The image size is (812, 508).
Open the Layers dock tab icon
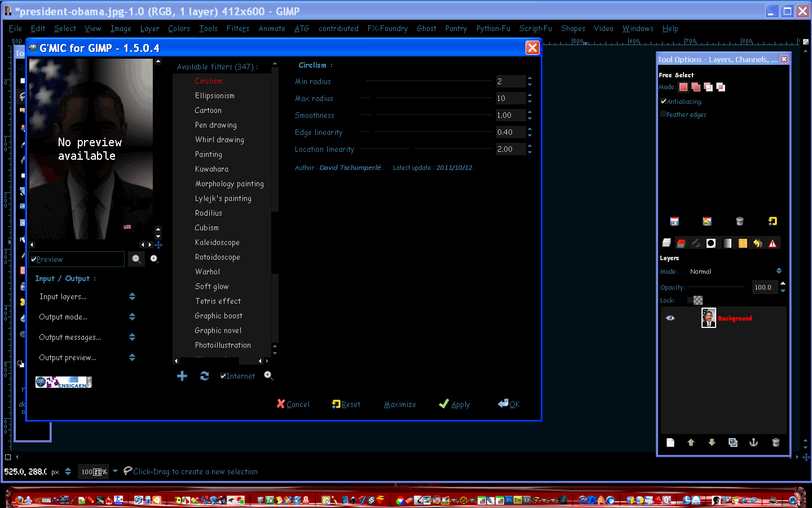coord(667,243)
